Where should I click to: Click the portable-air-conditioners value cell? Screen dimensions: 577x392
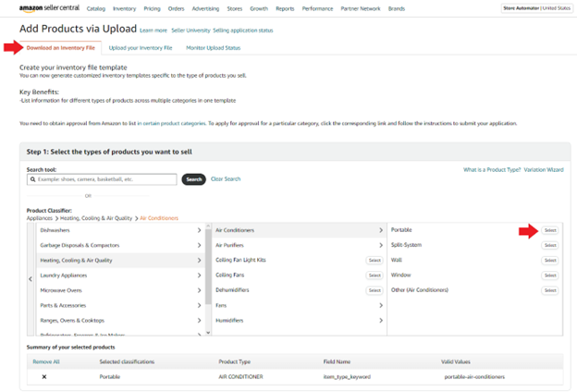pyautogui.click(x=474, y=377)
